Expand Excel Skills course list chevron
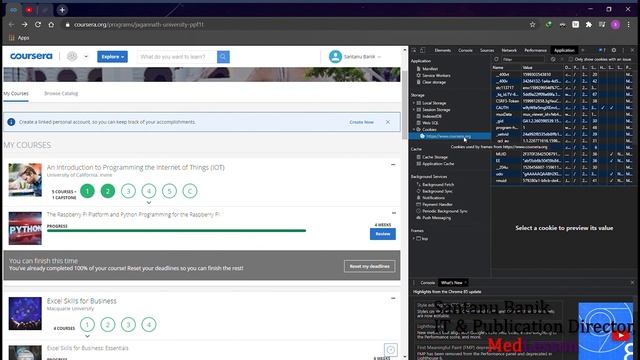Viewport: 640px width, 360px height. coord(87,336)
